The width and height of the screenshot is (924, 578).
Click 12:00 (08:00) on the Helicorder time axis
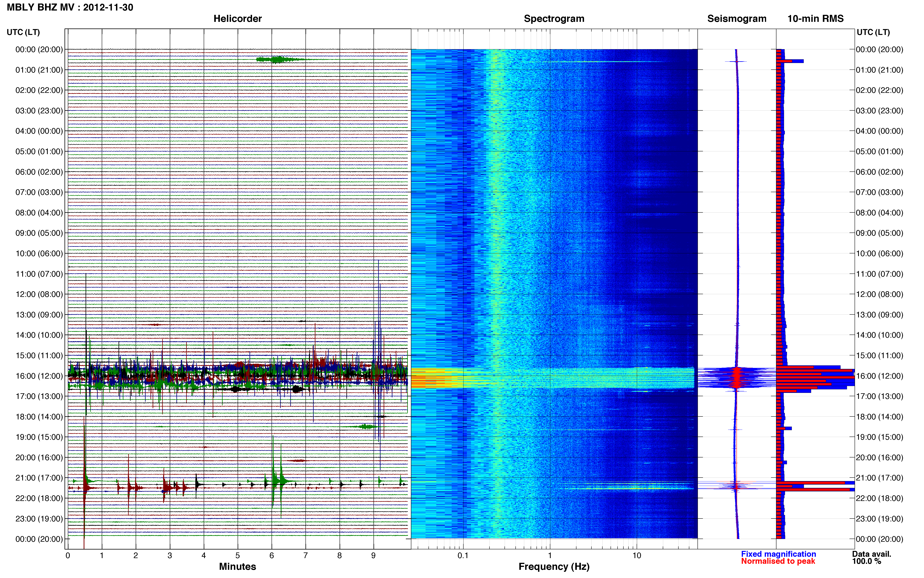[39, 294]
